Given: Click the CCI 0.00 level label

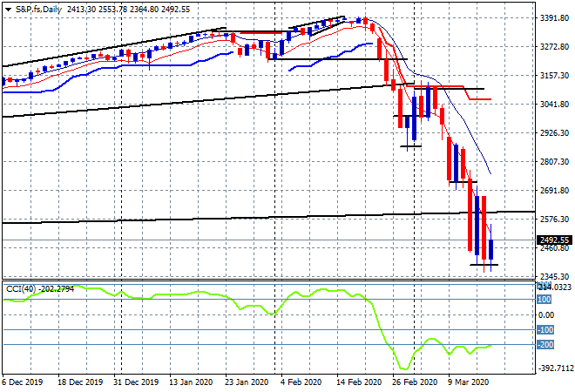Looking at the screenshot, I should pyautogui.click(x=546, y=315).
